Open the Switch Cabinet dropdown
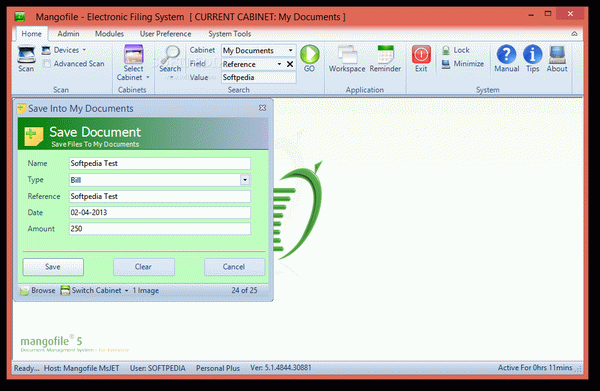This screenshot has width=600, height=391. pos(95,290)
